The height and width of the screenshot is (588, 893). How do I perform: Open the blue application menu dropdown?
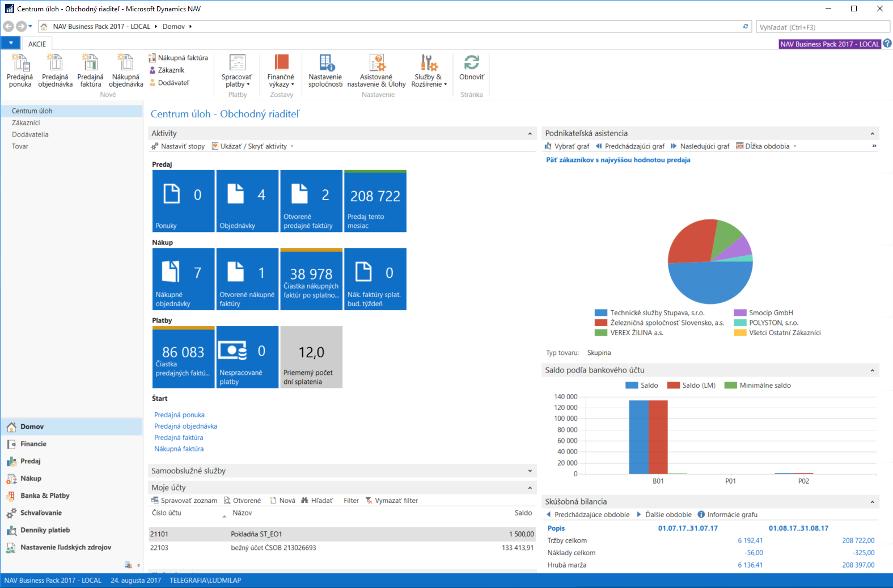pyautogui.click(x=10, y=43)
